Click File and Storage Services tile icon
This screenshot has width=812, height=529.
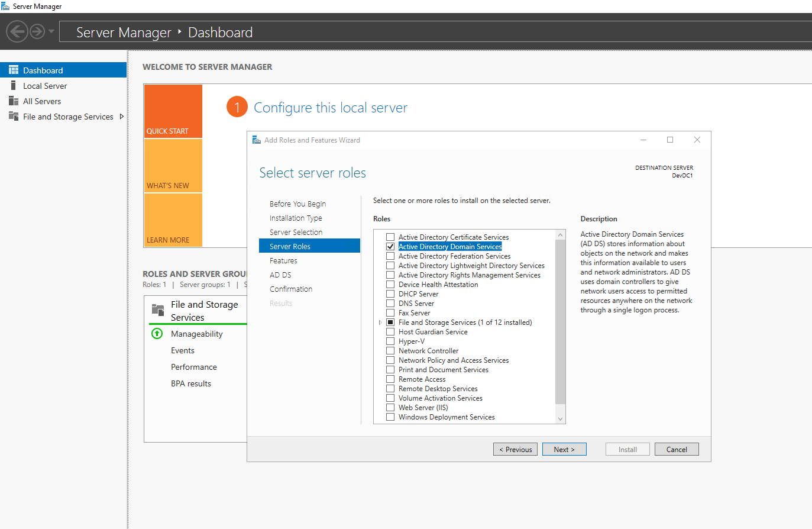click(158, 309)
